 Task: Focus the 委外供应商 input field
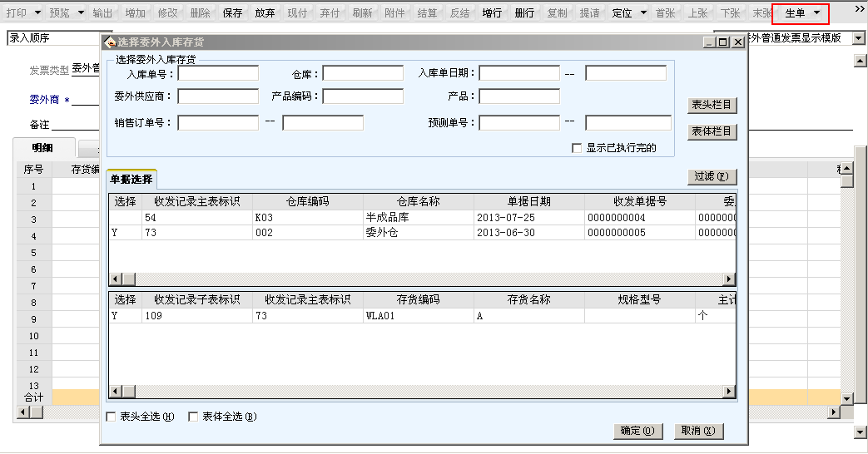[218, 96]
